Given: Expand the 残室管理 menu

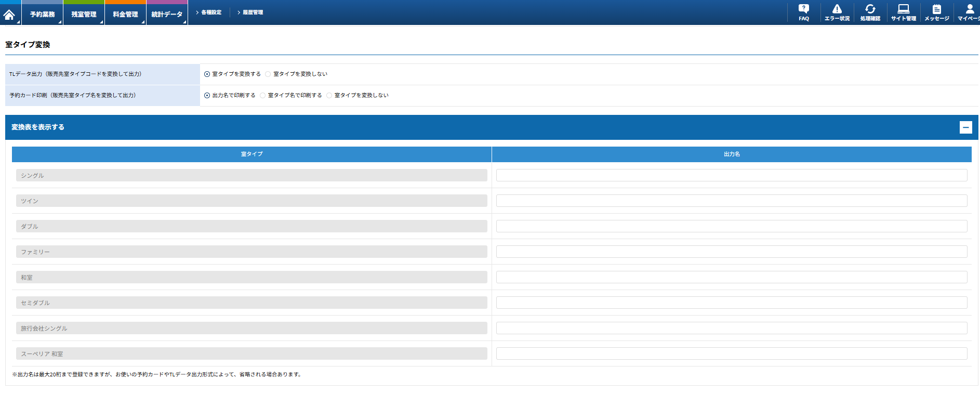Looking at the screenshot, I should [x=84, y=14].
